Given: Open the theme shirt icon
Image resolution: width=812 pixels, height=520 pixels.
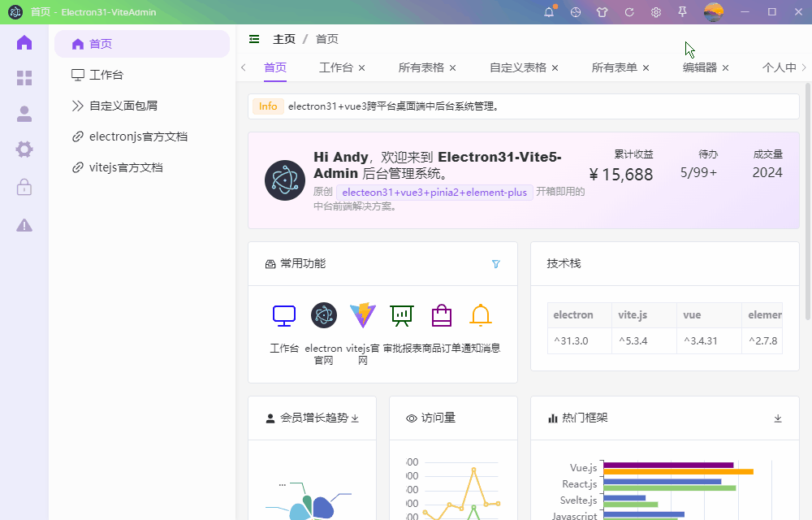Looking at the screenshot, I should [602, 12].
